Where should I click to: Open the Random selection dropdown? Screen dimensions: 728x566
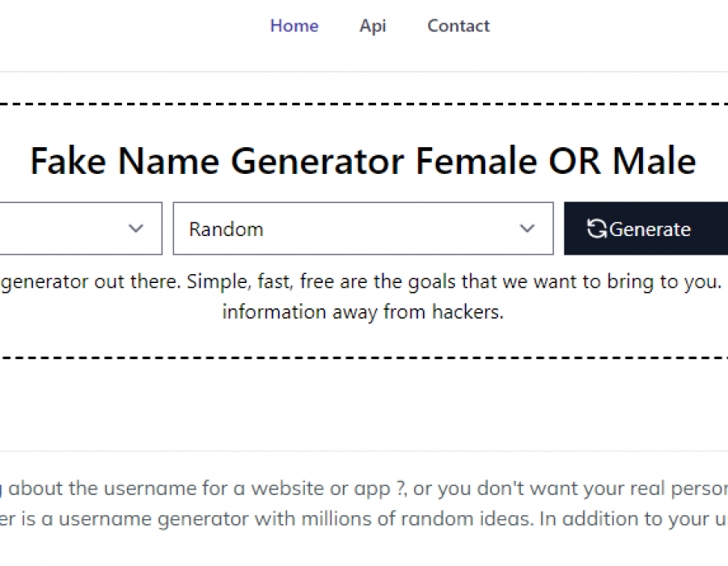(x=362, y=229)
